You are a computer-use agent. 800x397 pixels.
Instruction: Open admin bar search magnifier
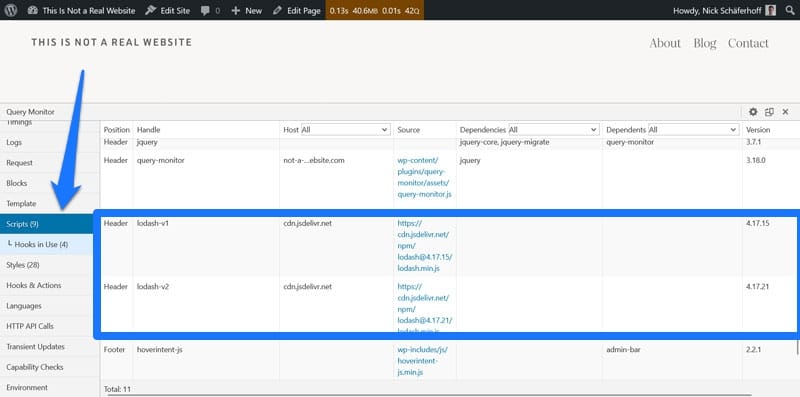point(789,10)
